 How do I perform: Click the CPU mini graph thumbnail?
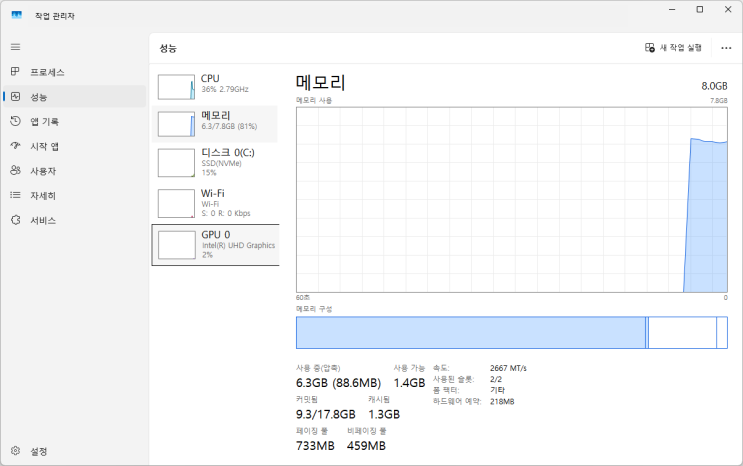coord(176,87)
